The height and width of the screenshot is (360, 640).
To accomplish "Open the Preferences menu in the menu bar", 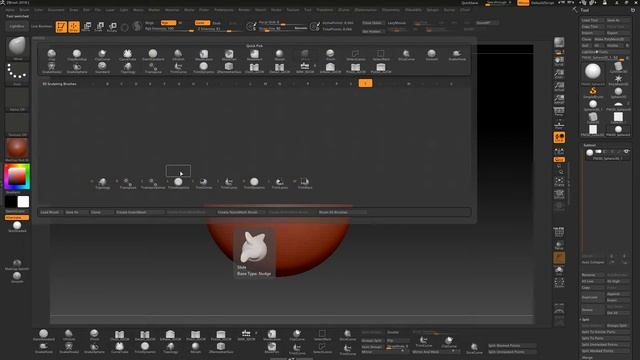I will (x=224, y=10).
